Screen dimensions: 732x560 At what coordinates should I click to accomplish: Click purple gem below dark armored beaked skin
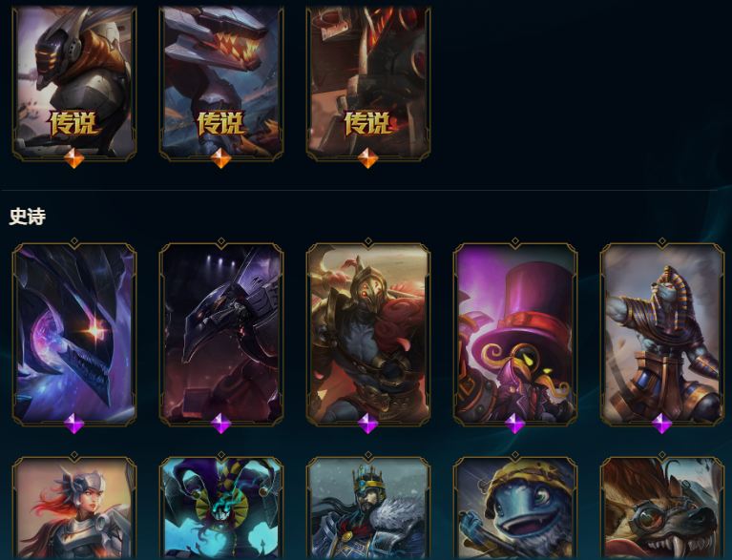pyautogui.click(x=221, y=424)
